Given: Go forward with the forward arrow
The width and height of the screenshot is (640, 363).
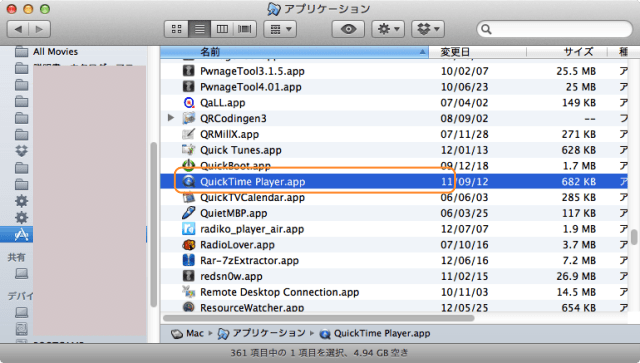Looking at the screenshot, I should pos(40,29).
